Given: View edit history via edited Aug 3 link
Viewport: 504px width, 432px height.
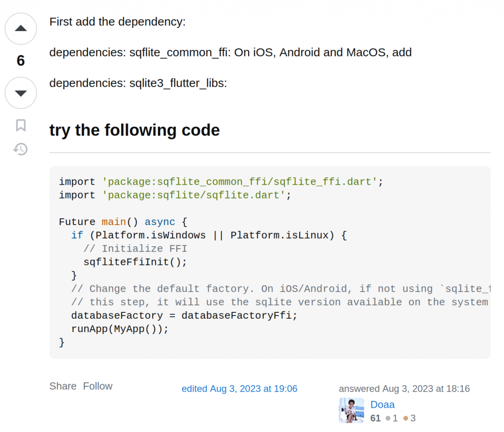Looking at the screenshot, I should click(x=240, y=389).
